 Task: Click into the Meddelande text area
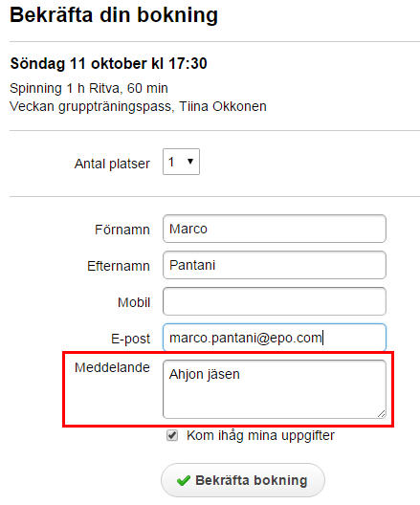275,389
